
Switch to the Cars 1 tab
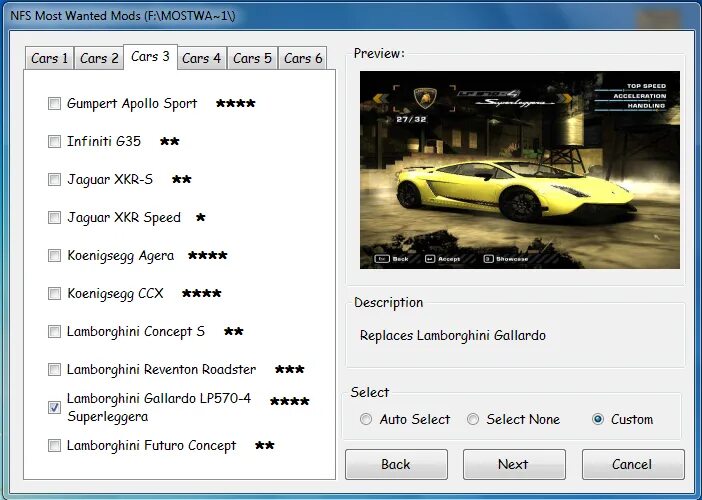click(49, 58)
